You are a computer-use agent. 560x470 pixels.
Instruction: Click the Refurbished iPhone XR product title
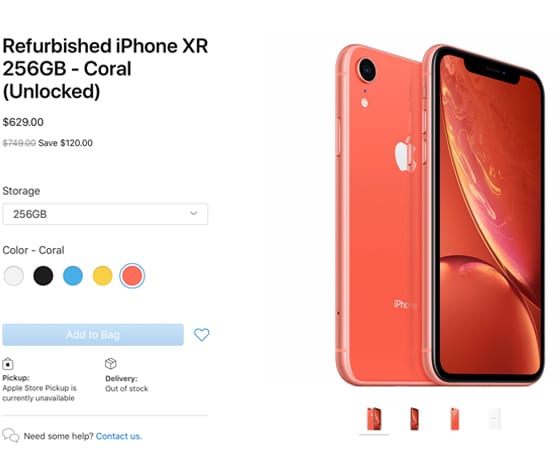(105, 69)
